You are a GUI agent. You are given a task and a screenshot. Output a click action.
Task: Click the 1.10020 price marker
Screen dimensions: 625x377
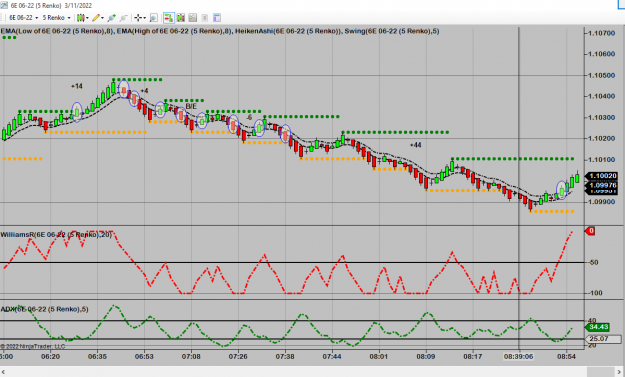[602, 176]
